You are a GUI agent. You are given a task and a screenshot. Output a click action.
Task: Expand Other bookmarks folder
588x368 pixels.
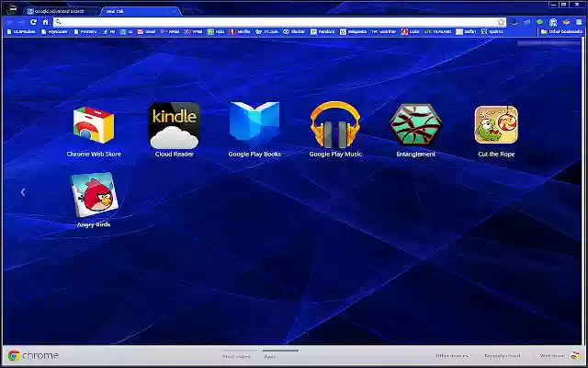(561, 32)
